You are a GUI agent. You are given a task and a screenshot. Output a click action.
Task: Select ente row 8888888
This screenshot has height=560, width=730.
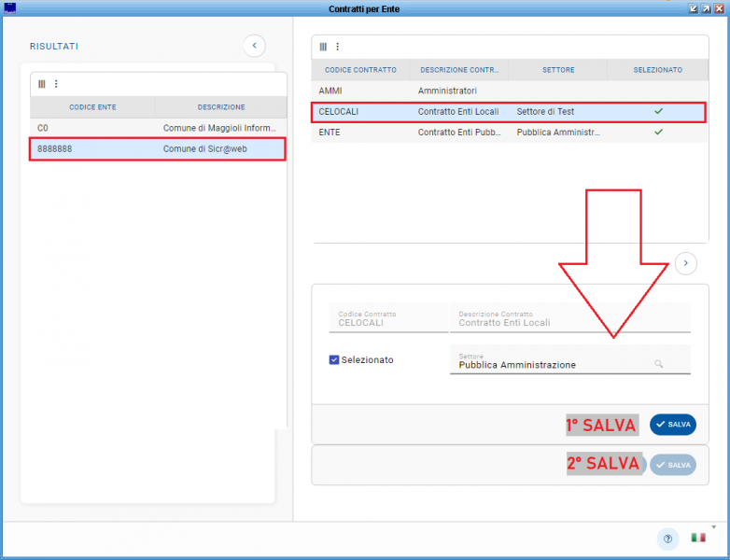pyautogui.click(x=158, y=149)
